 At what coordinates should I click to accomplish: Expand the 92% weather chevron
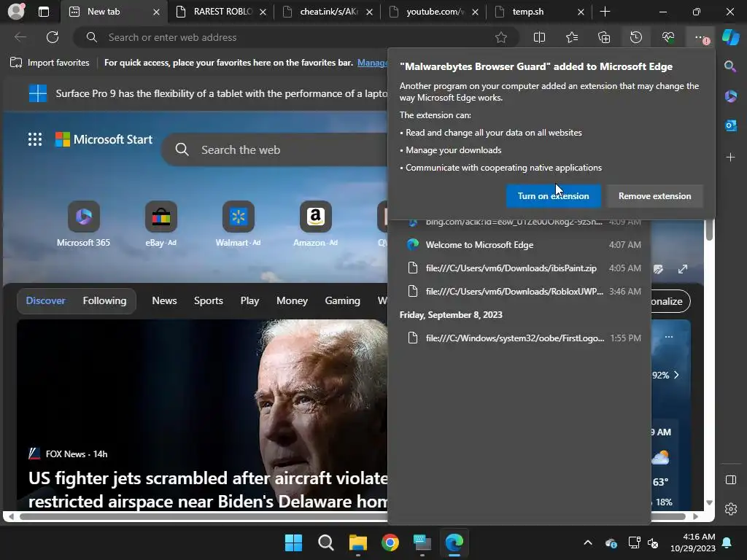676,376
